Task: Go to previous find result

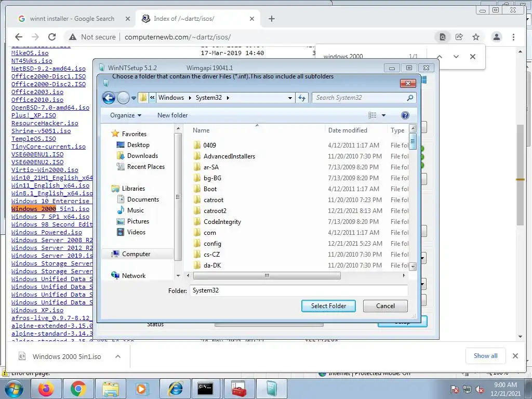Action: (x=440, y=57)
